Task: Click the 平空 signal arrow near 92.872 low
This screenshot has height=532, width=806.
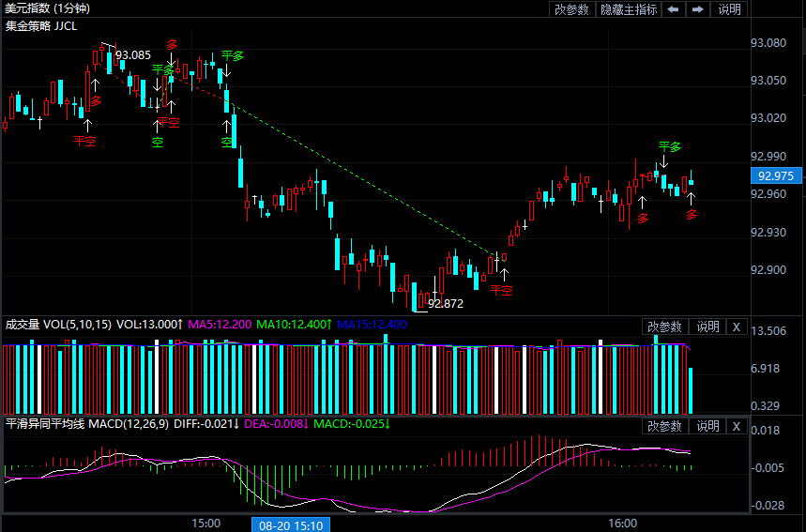Action: pyautogui.click(x=503, y=289)
